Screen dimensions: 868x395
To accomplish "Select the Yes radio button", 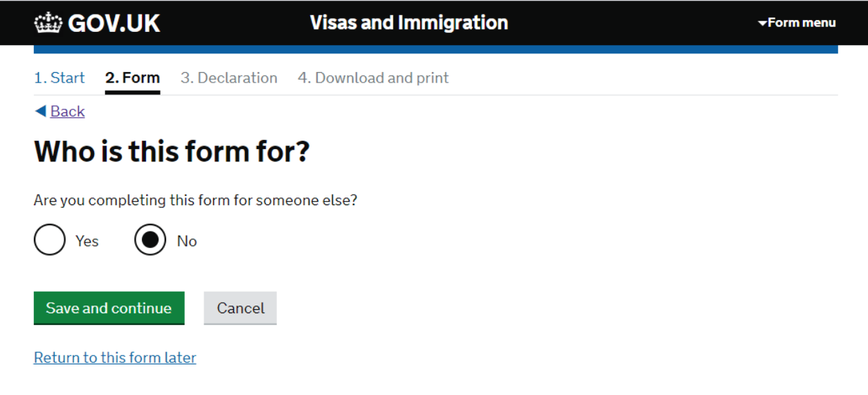I will pyautogui.click(x=49, y=240).
